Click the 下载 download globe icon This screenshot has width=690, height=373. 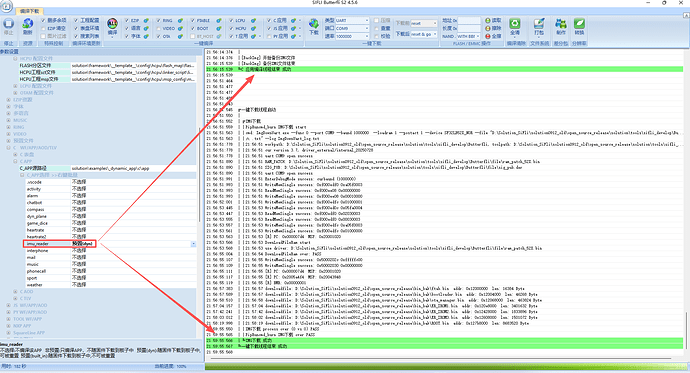(314, 24)
